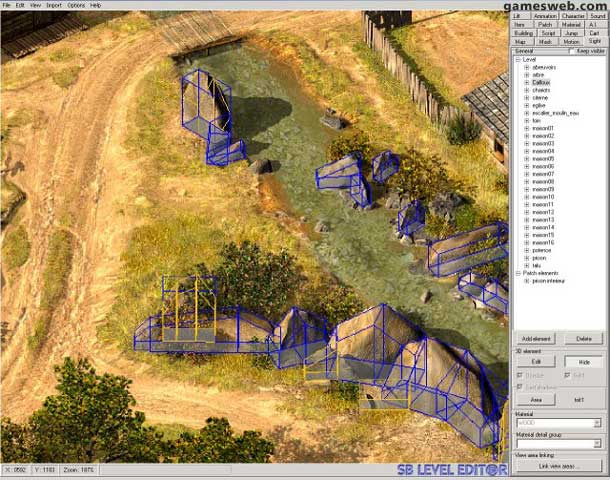Switch to the Material tab
610x480 pixels.
click(571, 24)
